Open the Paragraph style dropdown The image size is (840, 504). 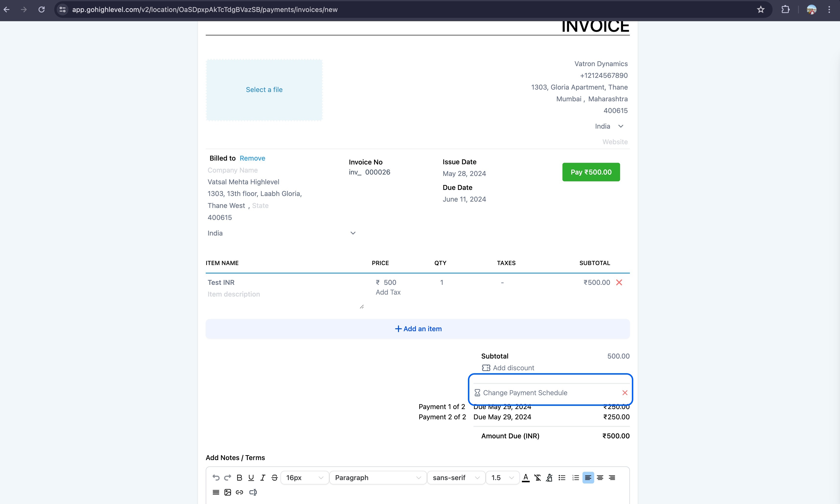coord(378,477)
